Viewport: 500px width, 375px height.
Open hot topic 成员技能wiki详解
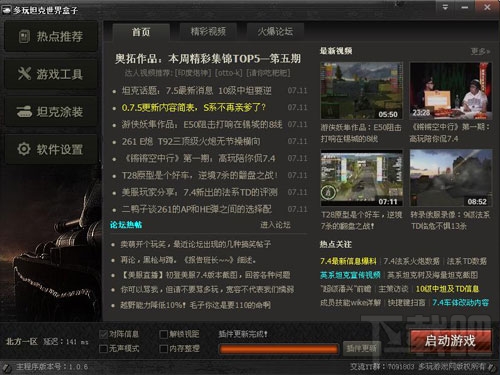point(350,303)
